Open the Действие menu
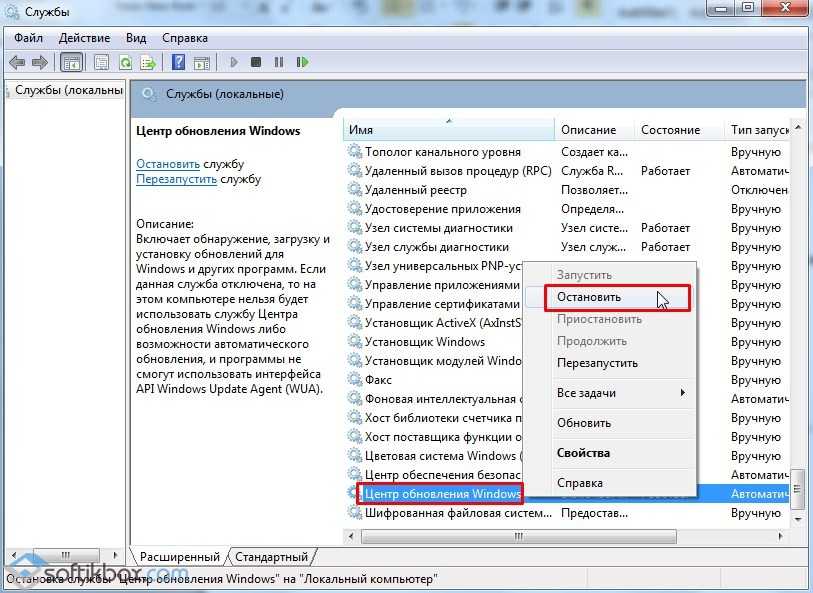 coord(85,38)
